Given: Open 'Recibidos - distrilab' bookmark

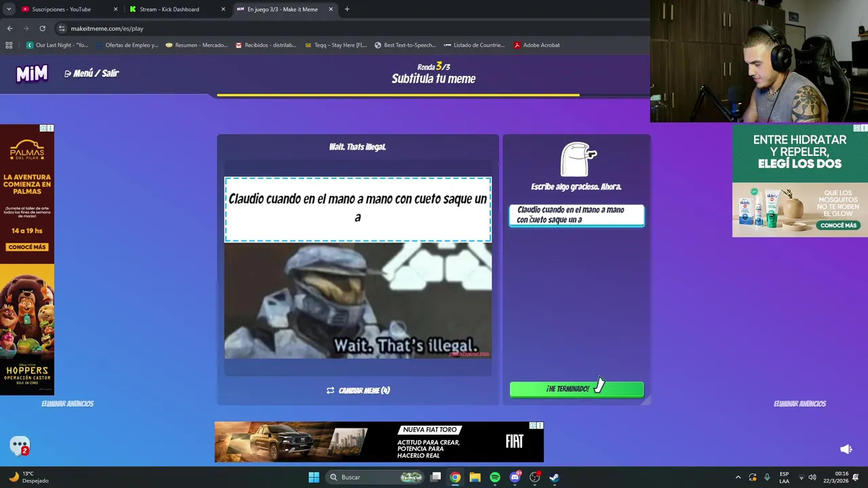Looking at the screenshot, I should pyautogui.click(x=266, y=45).
